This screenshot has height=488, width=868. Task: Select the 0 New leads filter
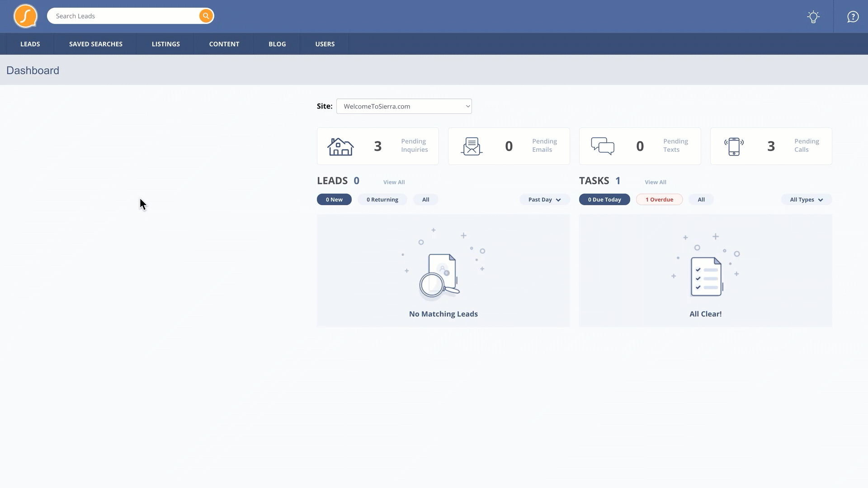click(334, 200)
